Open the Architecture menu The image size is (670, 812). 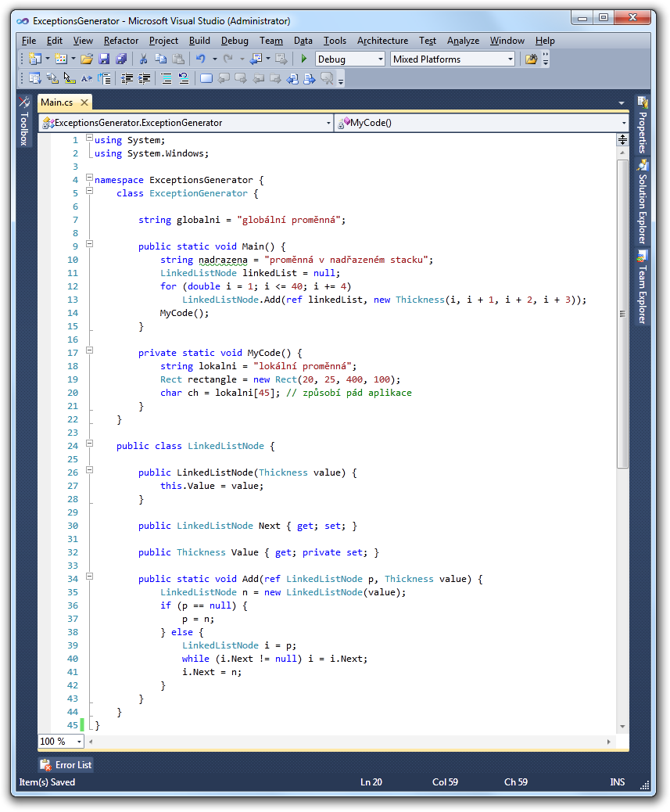tap(383, 41)
